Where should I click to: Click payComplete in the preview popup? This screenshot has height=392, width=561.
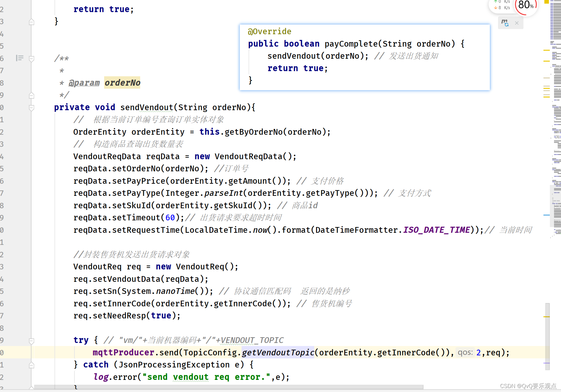pos(351,44)
